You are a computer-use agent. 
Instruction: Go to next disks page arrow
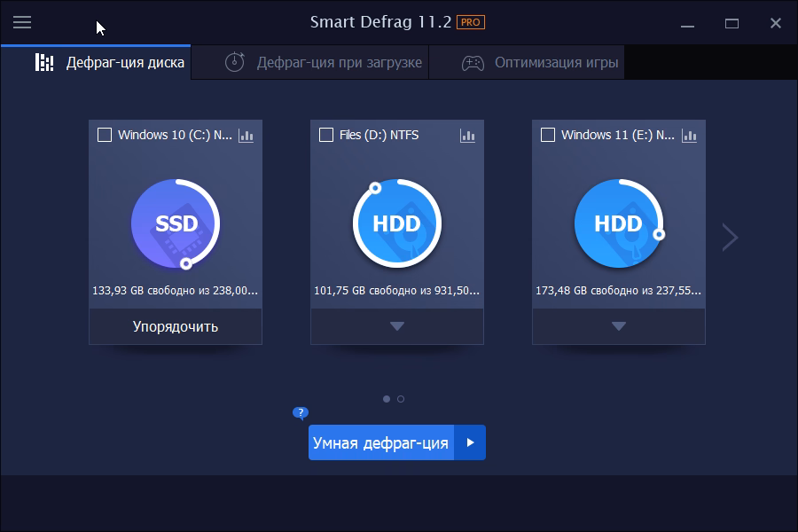point(730,237)
